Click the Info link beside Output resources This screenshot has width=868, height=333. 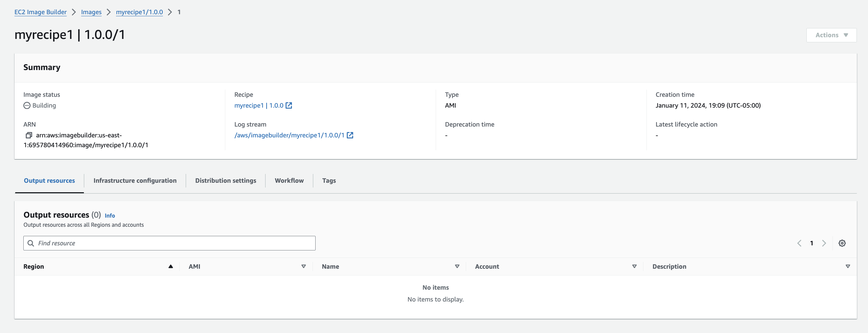110,216
